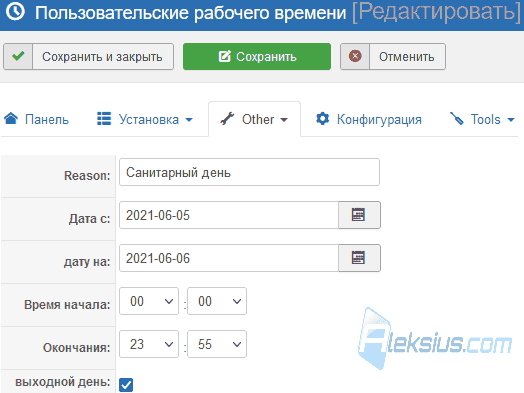The image size is (524, 393).
Task: Open end time hours dropdown showing 23
Action: pyautogui.click(x=149, y=344)
